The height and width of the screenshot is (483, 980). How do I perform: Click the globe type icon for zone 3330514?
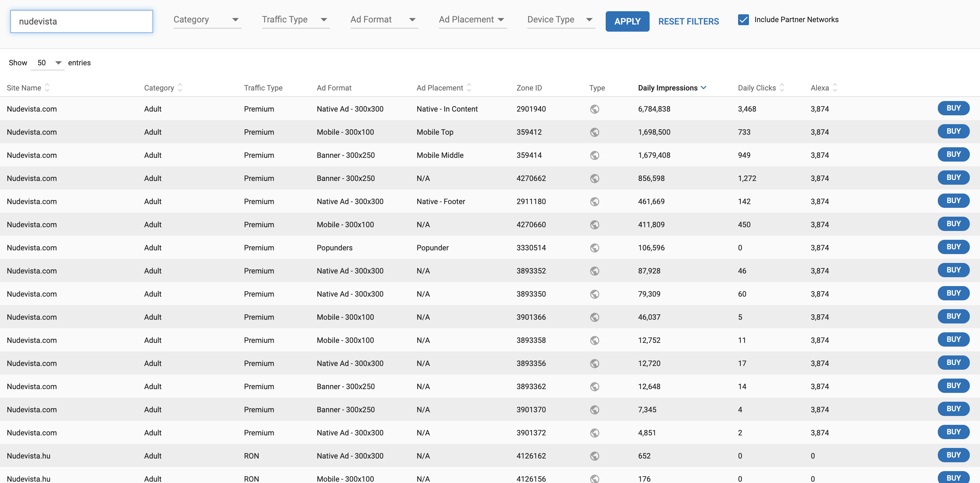594,248
